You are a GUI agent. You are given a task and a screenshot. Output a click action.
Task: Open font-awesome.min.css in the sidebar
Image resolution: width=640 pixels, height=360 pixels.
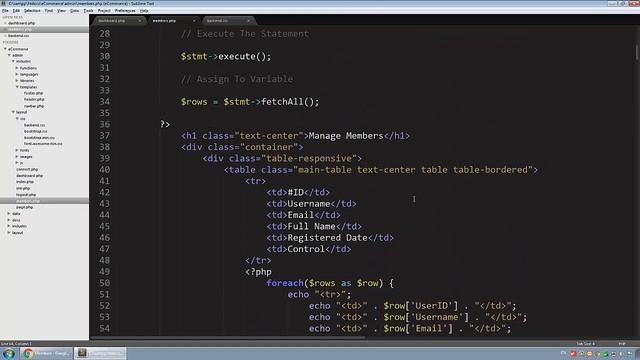click(43, 144)
